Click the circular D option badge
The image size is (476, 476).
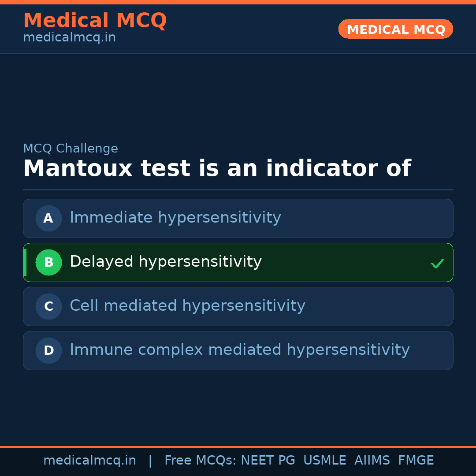click(x=48, y=350)
